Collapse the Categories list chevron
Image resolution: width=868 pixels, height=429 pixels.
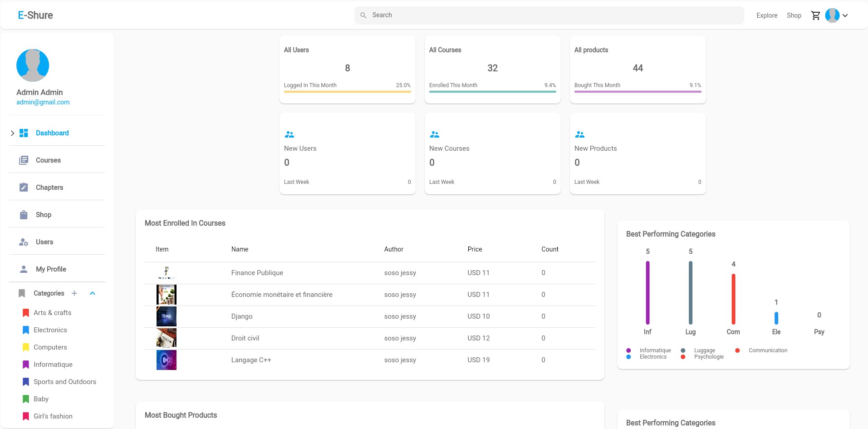tap(93, 293)
